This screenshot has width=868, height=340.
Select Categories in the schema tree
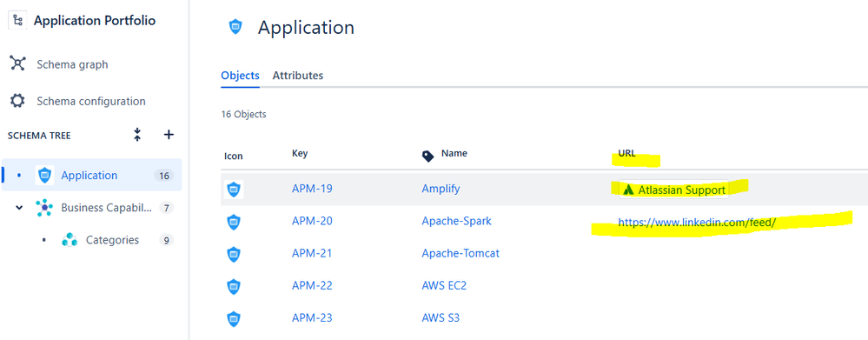tap(112, 240)
